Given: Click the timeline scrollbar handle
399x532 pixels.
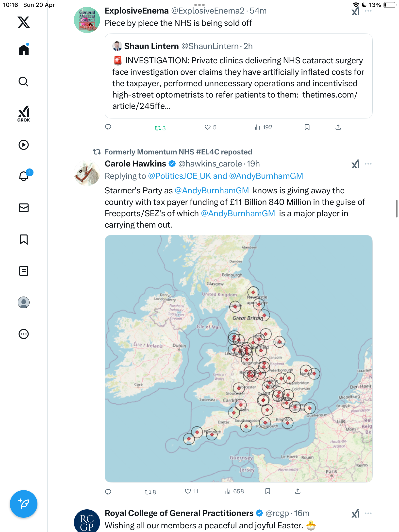Looking at the screenshot, I should tap(397, 209).
